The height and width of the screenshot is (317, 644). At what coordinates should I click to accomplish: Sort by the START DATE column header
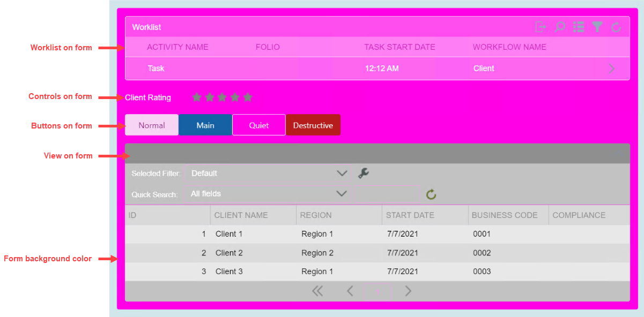pyautogui.click(x=425, y=215)
